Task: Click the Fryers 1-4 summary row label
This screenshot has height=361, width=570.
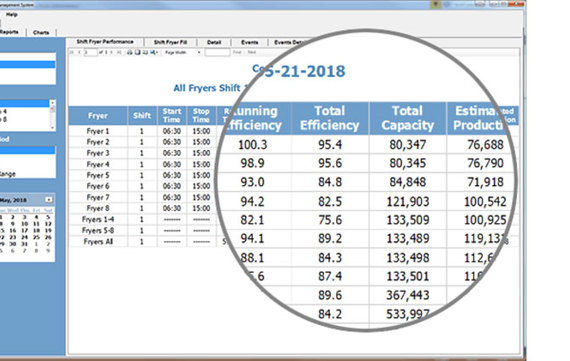Action: [x=98, y=220]
